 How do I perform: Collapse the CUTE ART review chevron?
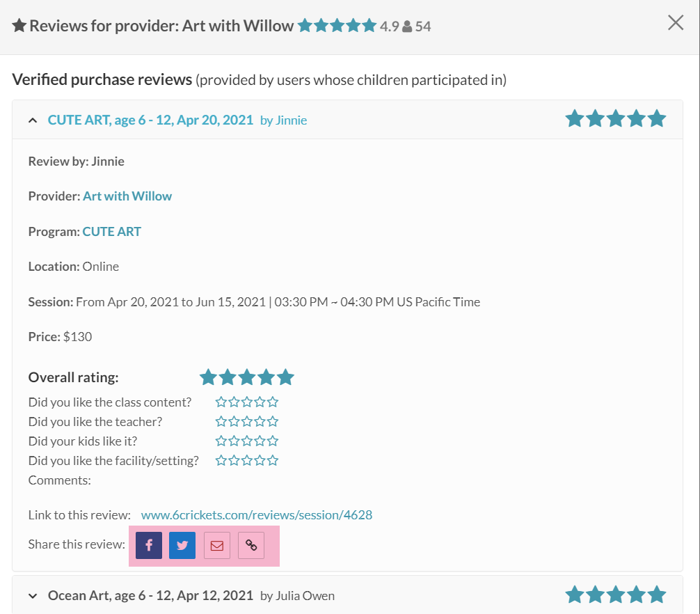tap(33, 120)
